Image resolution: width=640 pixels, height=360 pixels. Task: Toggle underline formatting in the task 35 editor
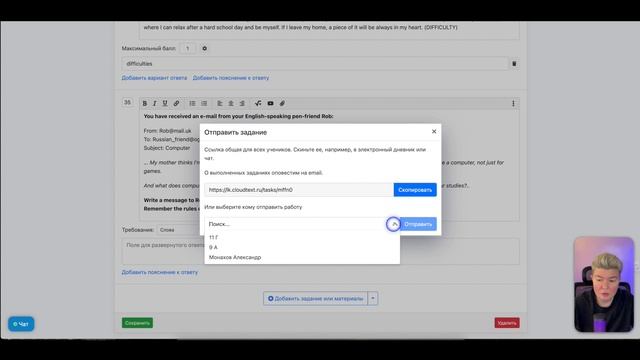coord(165,104)
